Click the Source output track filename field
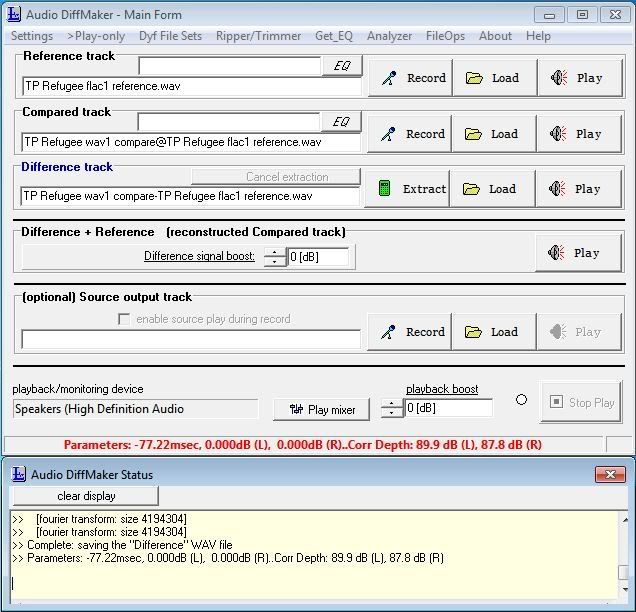The image size is (636, 612). click(x=191, y=339)
